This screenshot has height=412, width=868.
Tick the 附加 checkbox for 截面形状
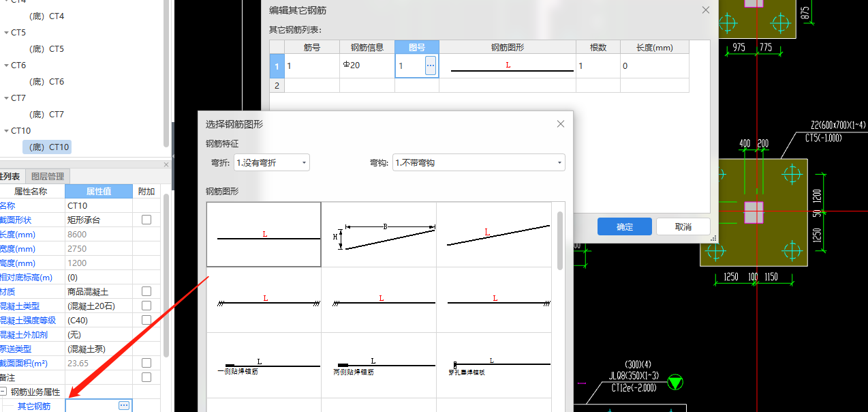click(146, 220)
